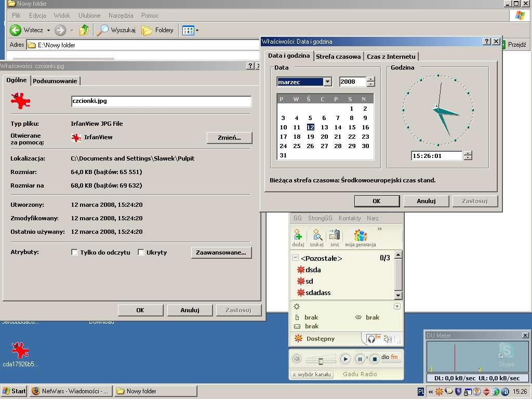
Task: Open Wyszukaj search in the Explorer toolbar
Action: coord(116,30)
